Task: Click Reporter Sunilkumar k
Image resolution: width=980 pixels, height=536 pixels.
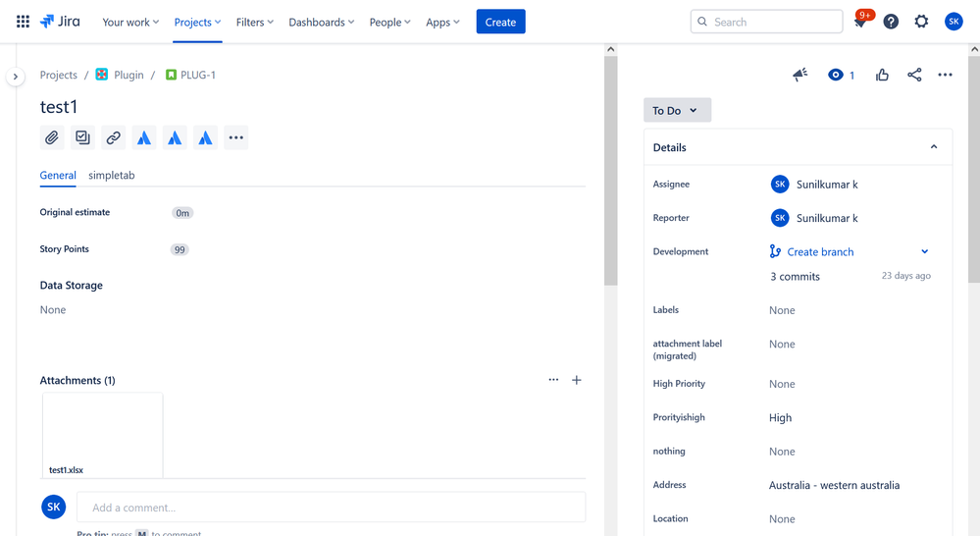Action: point(814,218)
